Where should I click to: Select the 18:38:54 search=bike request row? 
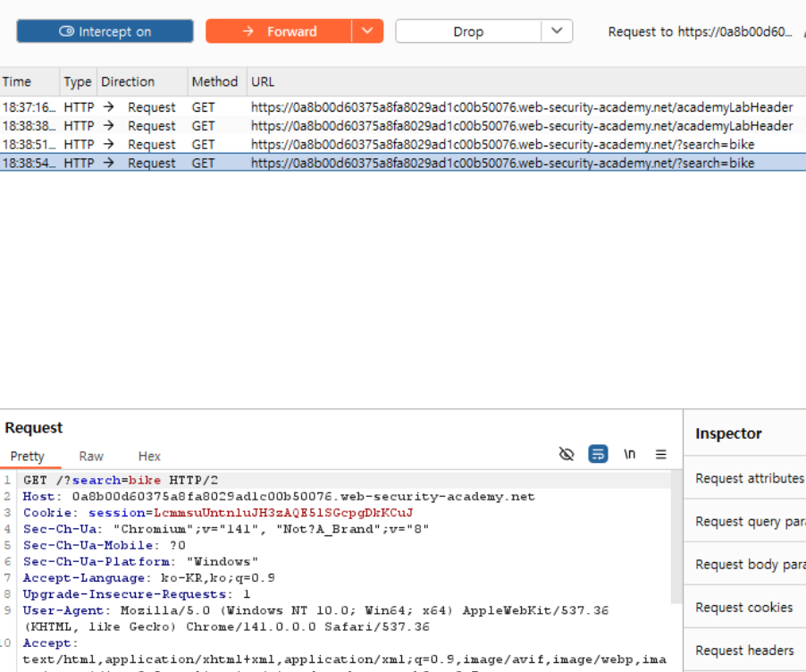403,163
